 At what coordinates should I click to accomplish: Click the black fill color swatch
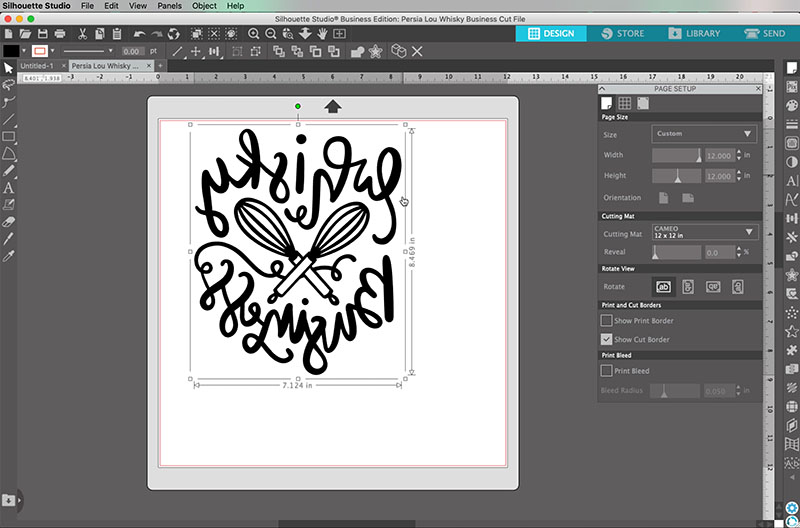tap(11, 51)
